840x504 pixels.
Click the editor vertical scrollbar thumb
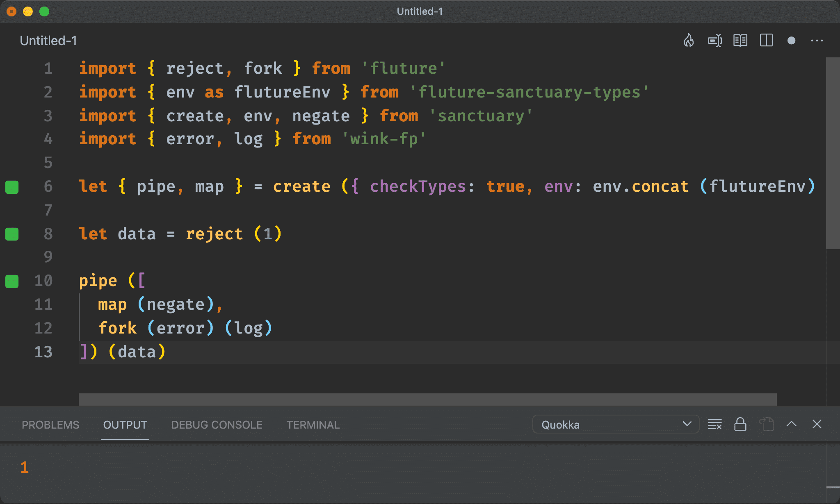click(833, 153)
